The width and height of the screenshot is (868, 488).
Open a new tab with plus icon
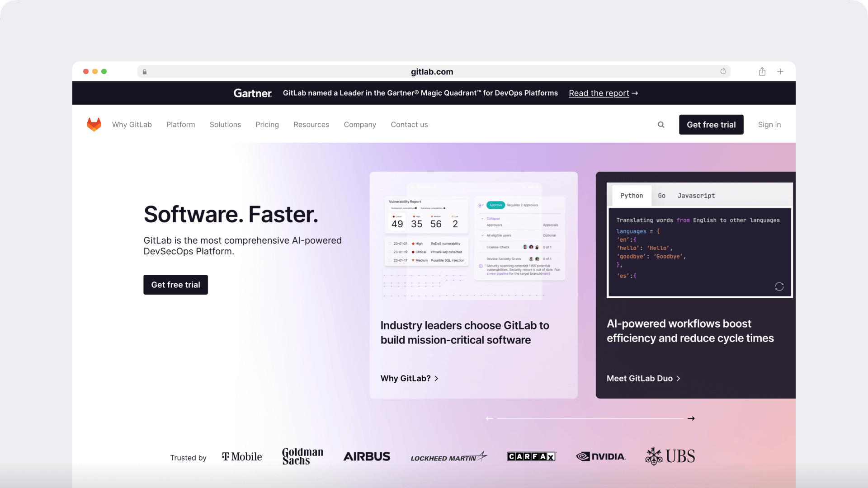(x=780, y=71)
